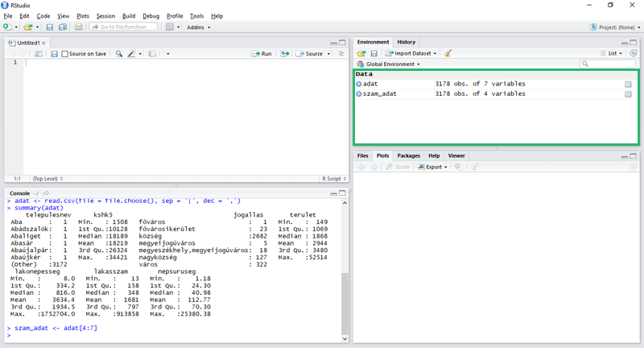Click the broom icon to clear all plots
The height and width of the screenshot is (348, 644).
(475, 167)
